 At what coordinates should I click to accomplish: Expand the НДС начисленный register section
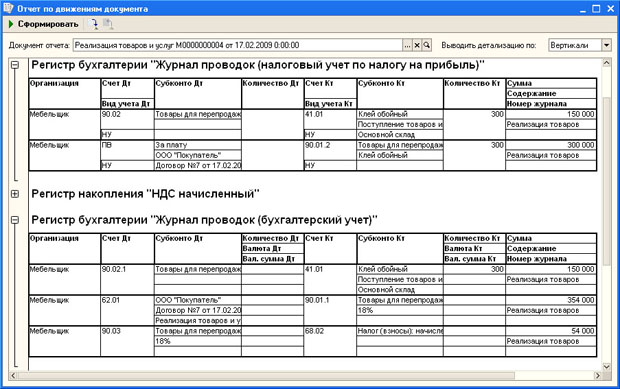pyautogui.click(x=15, y=194)
